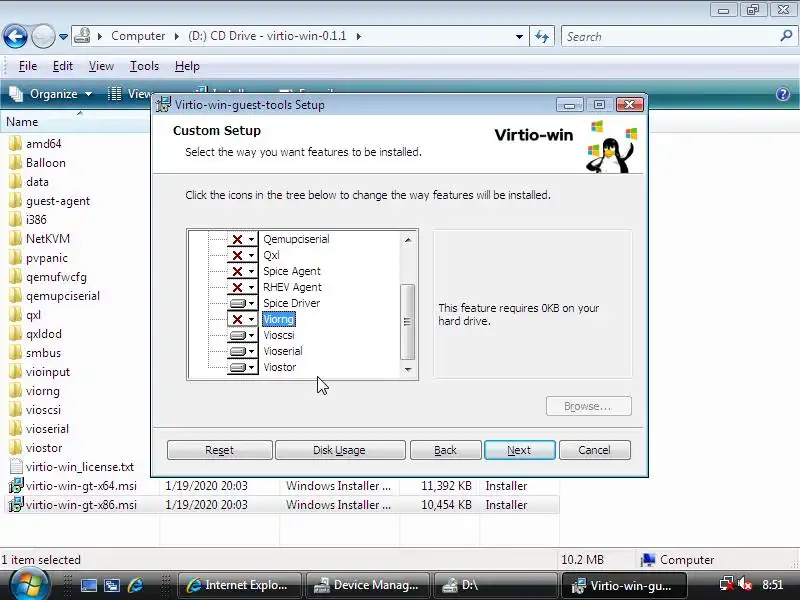Launch Internet Explorer from quick launch
Screen dimensions: 800x600
click(x=136, y=585)
